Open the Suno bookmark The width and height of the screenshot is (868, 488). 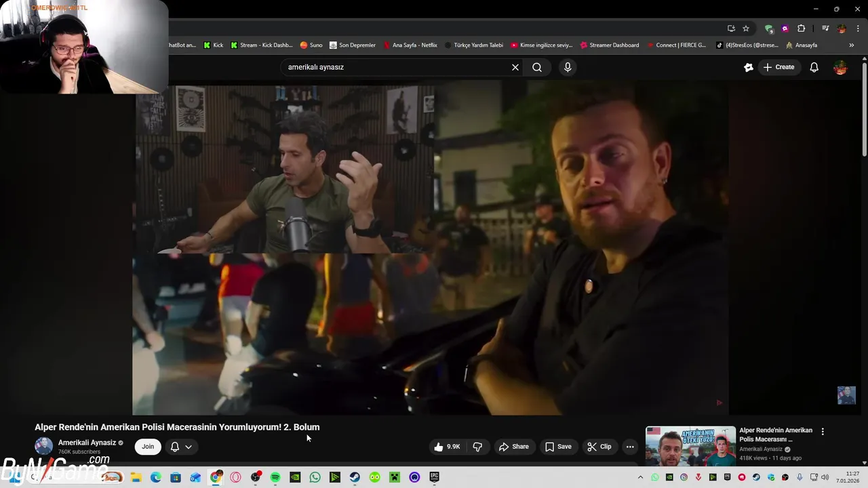tap(311, 45)
